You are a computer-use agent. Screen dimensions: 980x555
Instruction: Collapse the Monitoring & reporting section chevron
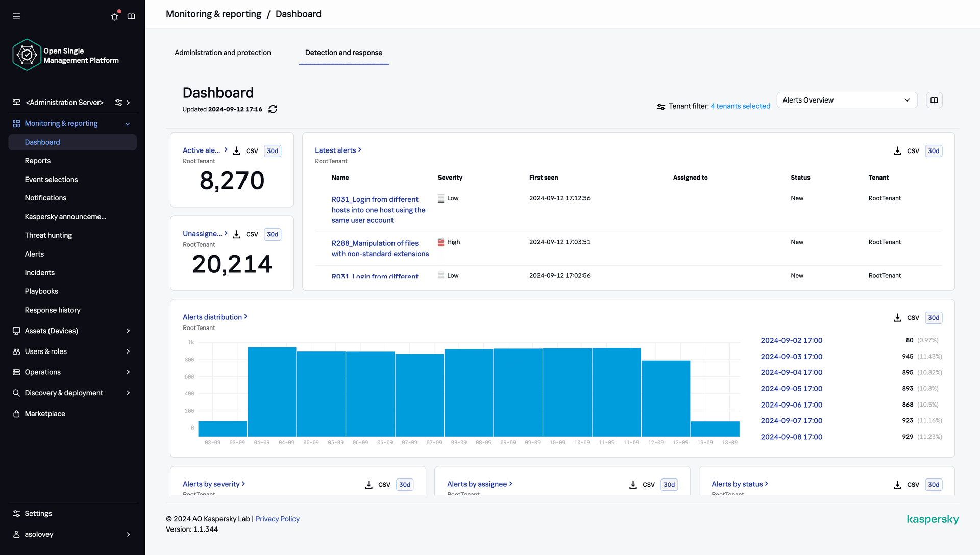coord(128,124)
